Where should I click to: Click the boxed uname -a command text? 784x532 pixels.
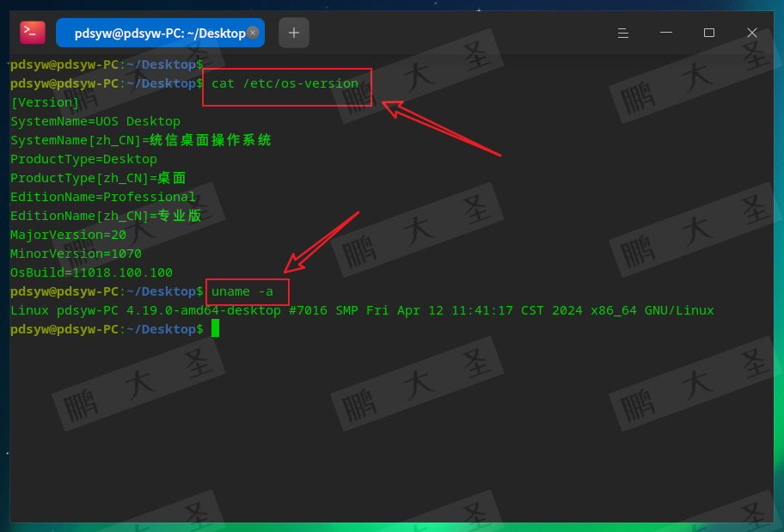(x=246, y=290)
